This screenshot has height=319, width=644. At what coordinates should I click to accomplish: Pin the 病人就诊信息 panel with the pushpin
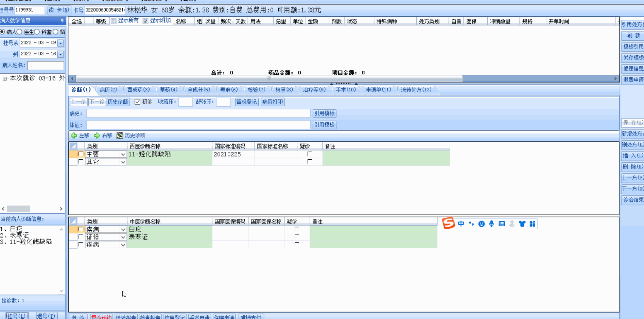pos(62,21)
